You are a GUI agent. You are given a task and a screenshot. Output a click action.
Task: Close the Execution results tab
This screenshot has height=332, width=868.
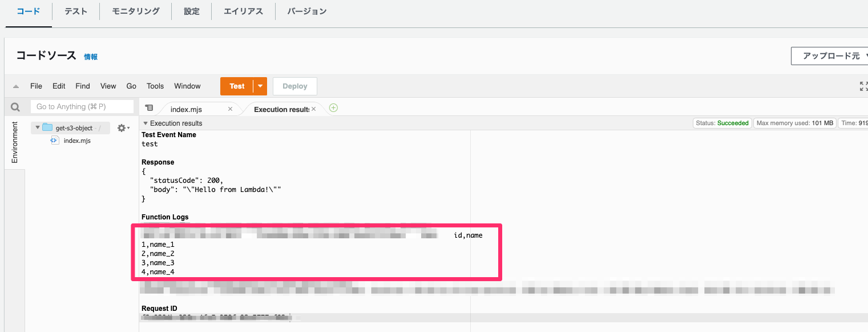click(x=313, y=109)
